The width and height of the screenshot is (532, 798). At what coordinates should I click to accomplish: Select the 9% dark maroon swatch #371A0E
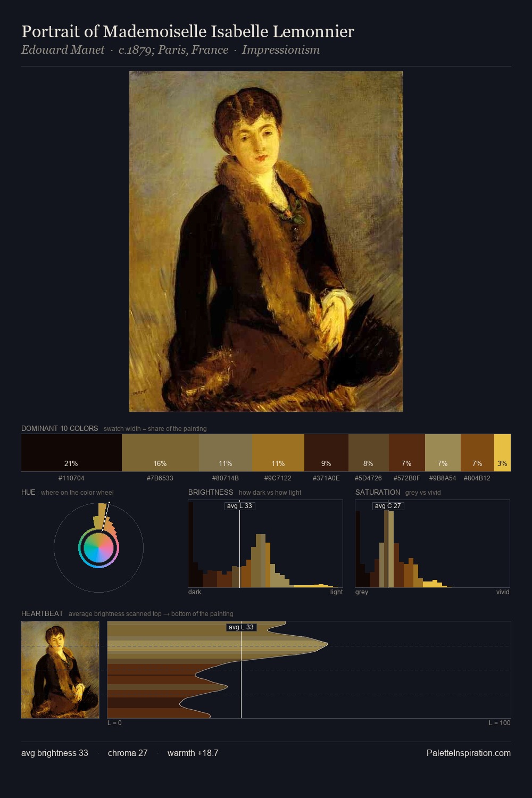(x=326, y=453)
